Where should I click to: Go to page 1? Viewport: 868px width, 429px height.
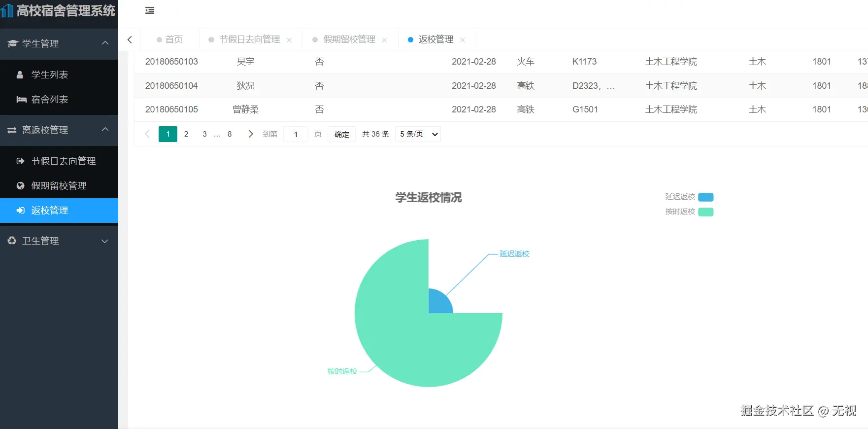click(168, 134)
